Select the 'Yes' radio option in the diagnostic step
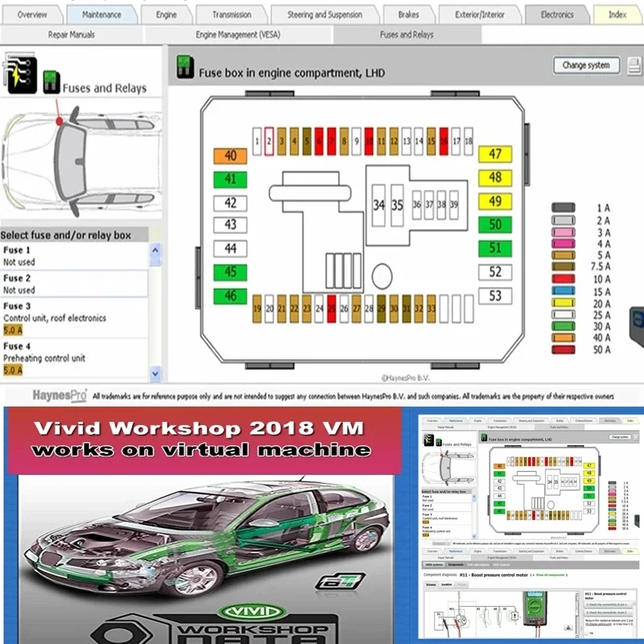This screenshot has width=644, height=644. (x=588, y=633)
